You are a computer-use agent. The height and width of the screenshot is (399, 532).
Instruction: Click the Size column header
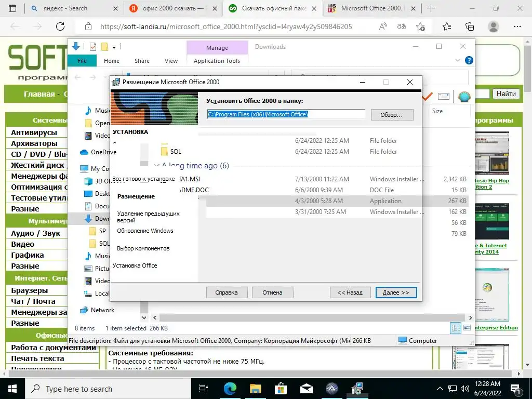(437, 111)
